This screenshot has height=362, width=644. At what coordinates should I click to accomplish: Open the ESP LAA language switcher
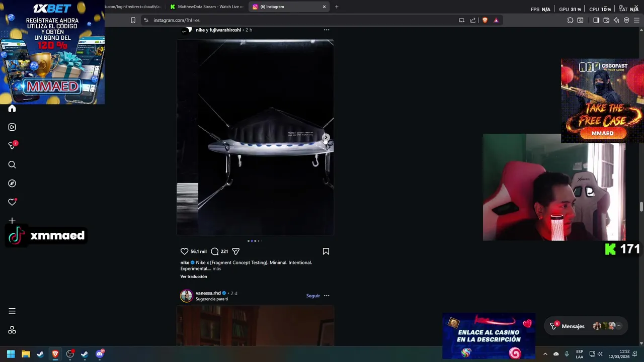[x=580, y=354]
